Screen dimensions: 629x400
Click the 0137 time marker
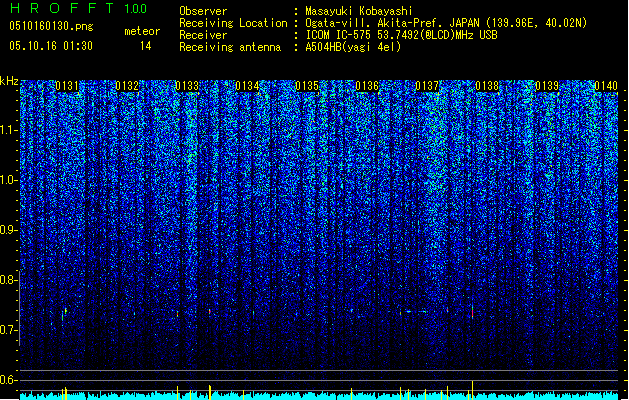click(x=427, y=86)
